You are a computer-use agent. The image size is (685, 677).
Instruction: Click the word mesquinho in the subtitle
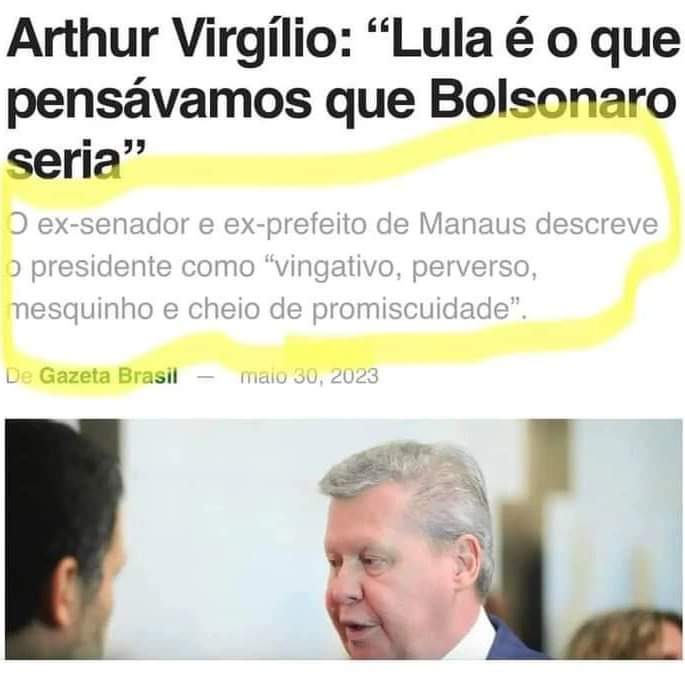[x=80, y=310]
